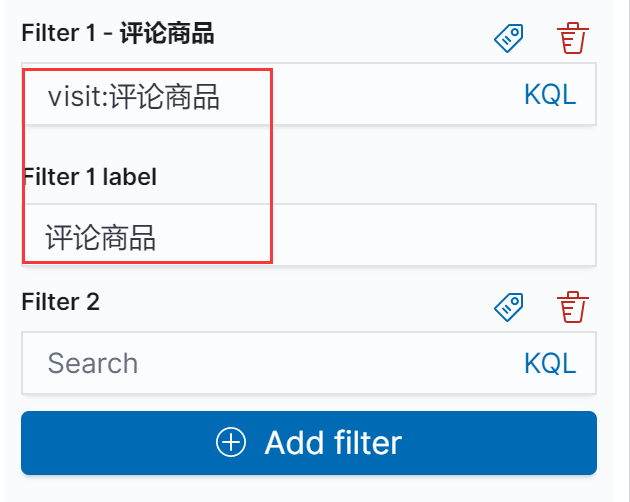Click the Filter 1 label input containing 评论商品
Screen dimensions: 630x502
[x=309, y=235]
